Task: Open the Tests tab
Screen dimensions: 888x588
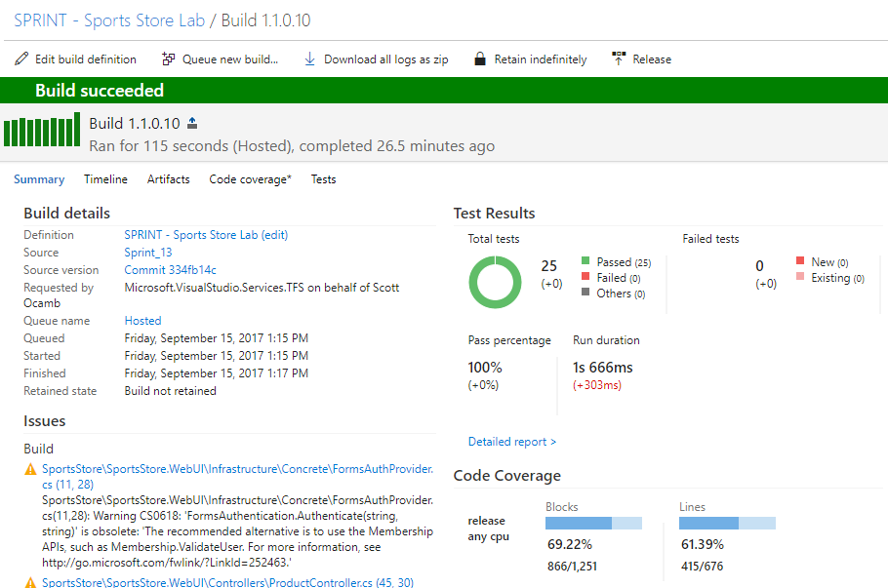Action: [323, 179]
